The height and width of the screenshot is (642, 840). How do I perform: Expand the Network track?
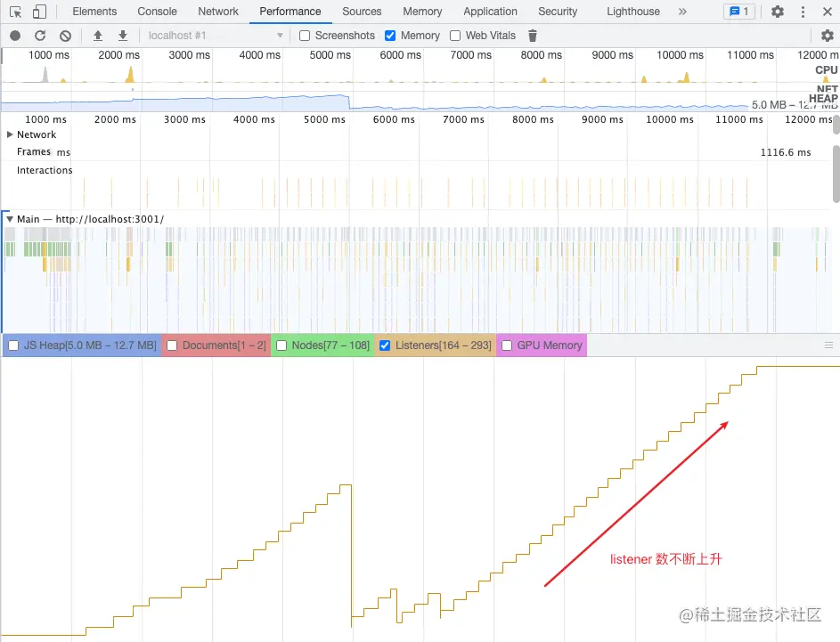(x=10, y=135)
